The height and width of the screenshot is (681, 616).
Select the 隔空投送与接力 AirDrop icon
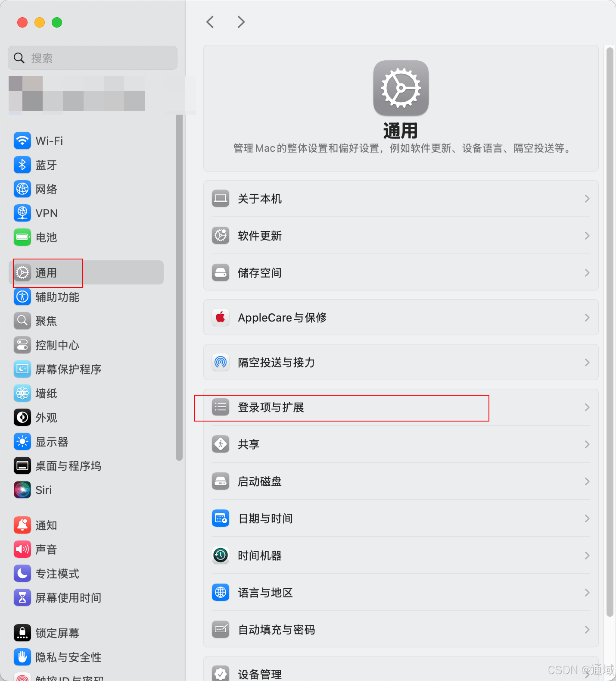pos(221,362)
